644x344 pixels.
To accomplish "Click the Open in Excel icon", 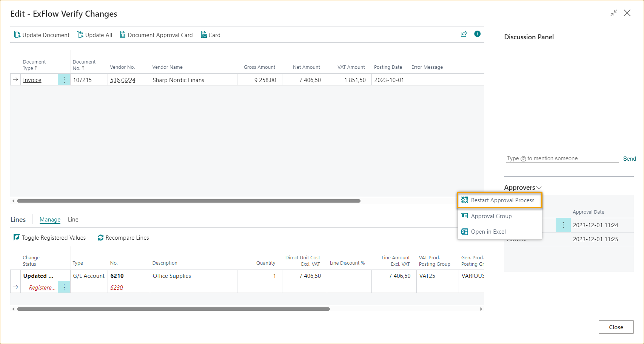I will click(464, 231).
